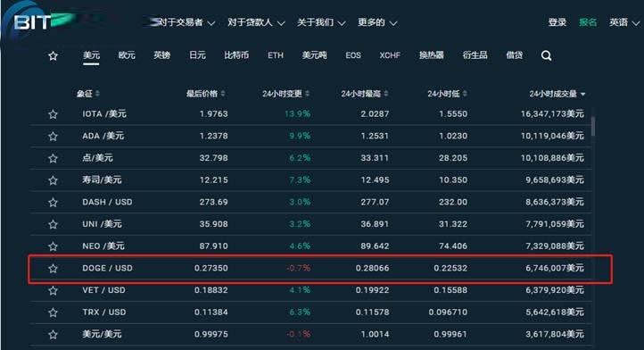Sort by 24小时变更 column

[x=285, y=94]
